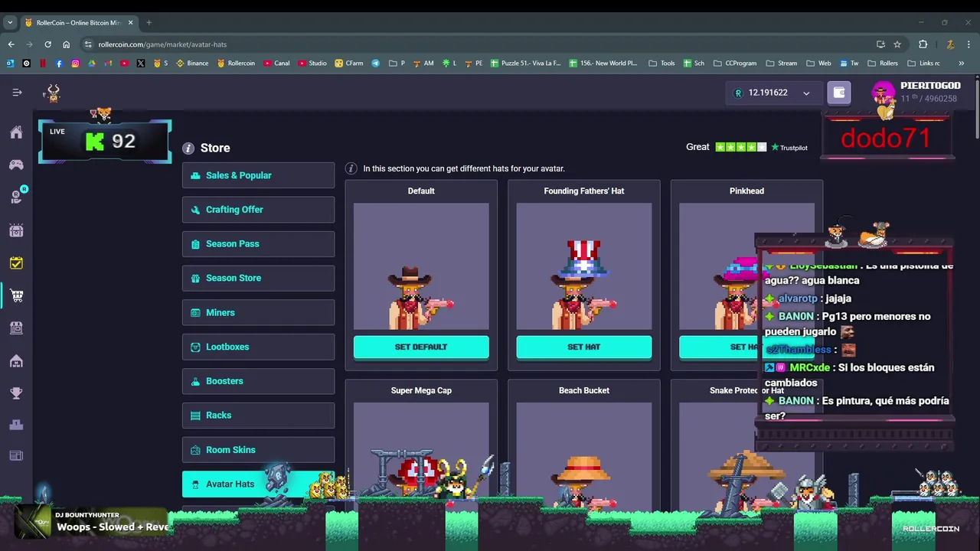Open the Facebook bookmark icon
Image resolution: width=980 pixels, height=551 pixels.
coord(59,64)
